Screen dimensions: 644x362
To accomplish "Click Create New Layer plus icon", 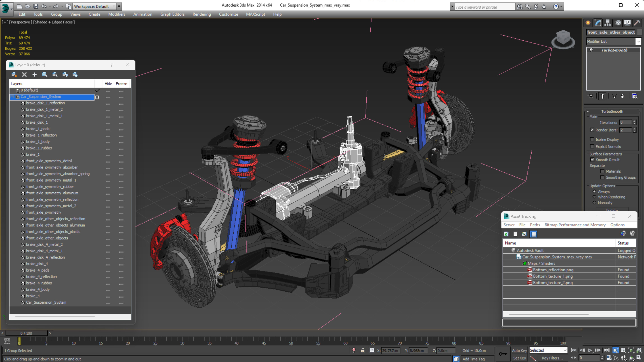I will [x=35, y=74].
